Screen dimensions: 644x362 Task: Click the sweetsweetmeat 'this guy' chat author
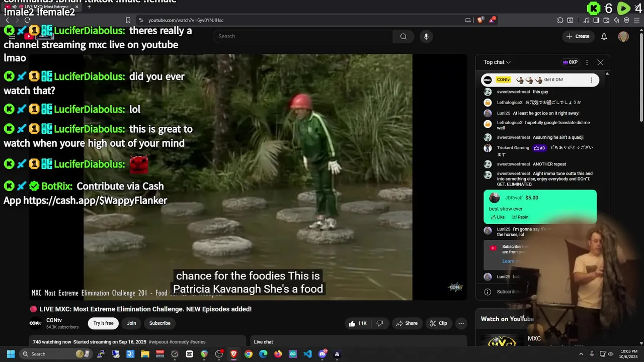[x=513, y=92]
